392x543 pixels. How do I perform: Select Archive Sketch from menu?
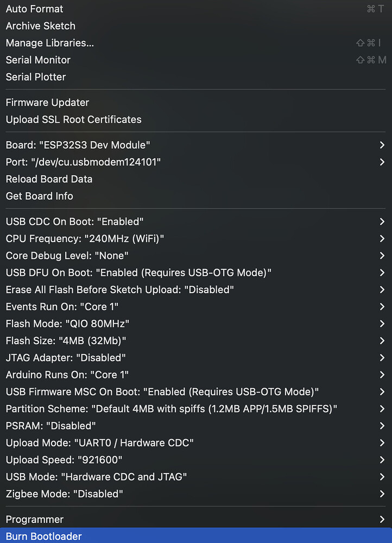click(x=41, y=26)
